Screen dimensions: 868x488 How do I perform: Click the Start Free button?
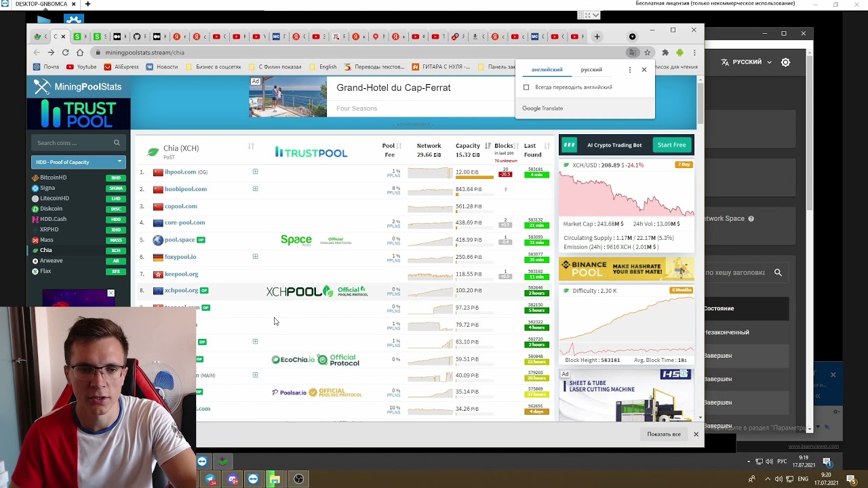pos(671,144)
